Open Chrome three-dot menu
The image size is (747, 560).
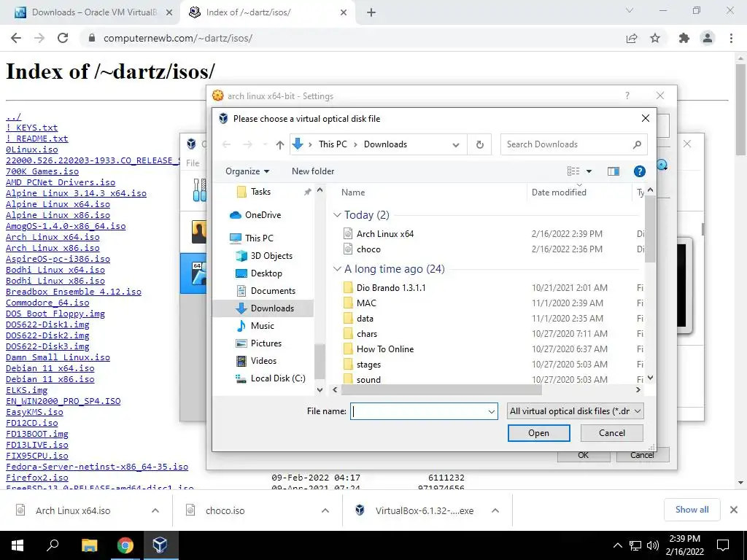731,38
